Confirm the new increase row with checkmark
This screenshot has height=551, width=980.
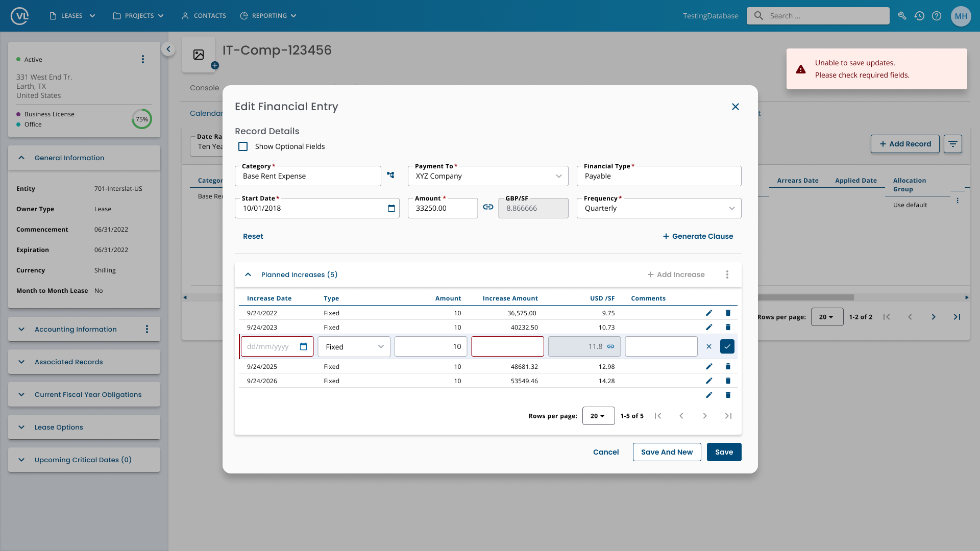[x=727, y=346]
